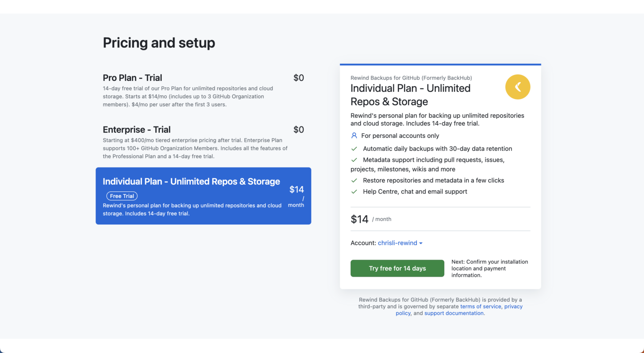Screen dimensions: 644x353
Task: Click Try free for 14 days
Action: (x=397, y=268)
